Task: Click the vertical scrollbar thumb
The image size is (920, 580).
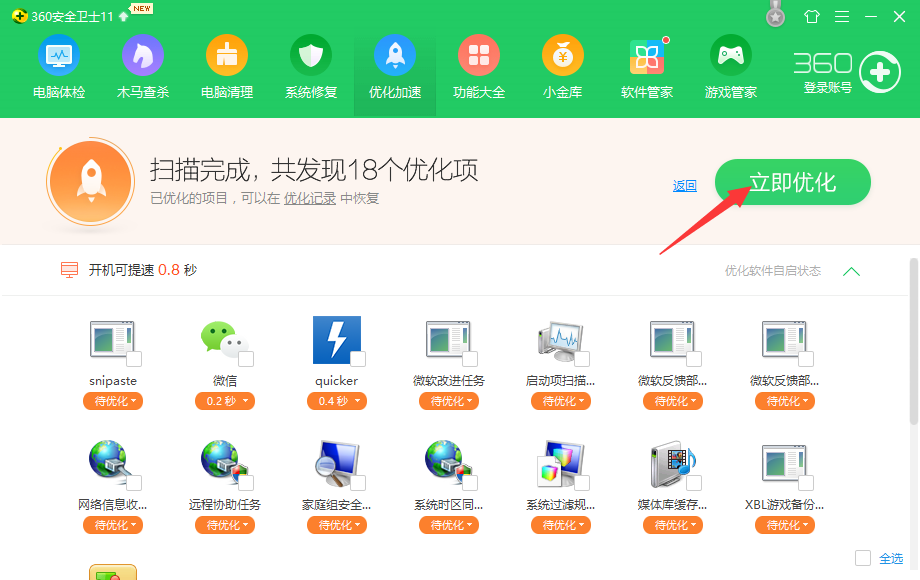Action: 914,341
